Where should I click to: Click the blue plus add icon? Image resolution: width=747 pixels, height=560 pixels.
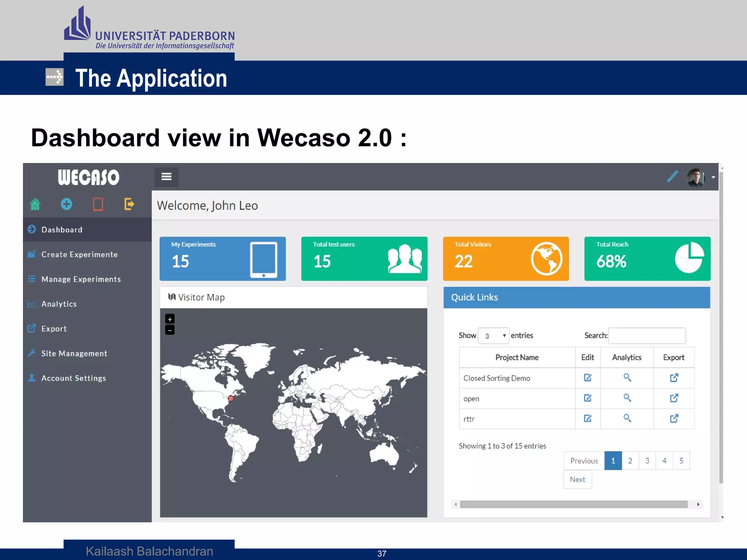tap(66, 204)
